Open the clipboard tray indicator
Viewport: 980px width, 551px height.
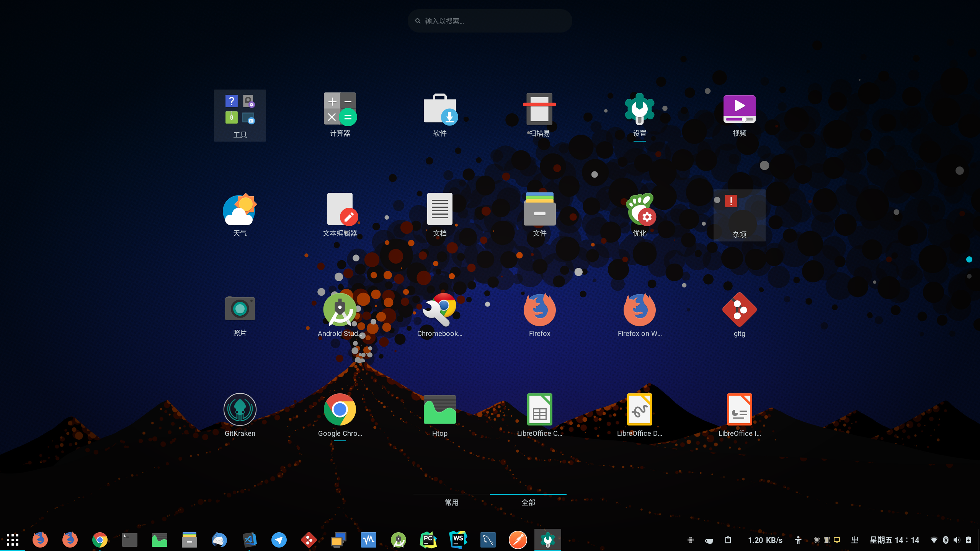click(x=728, y=540)
